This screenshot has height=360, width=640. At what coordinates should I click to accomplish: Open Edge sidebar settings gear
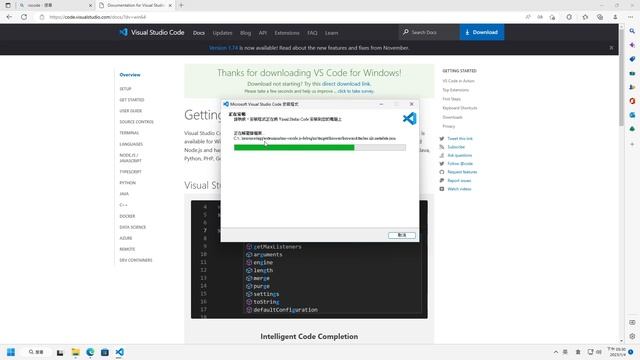[x=632, y=336]
